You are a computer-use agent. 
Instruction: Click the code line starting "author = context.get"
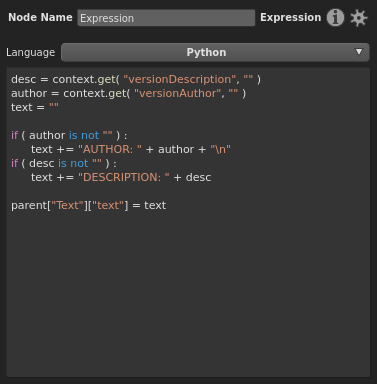(129, 93)
